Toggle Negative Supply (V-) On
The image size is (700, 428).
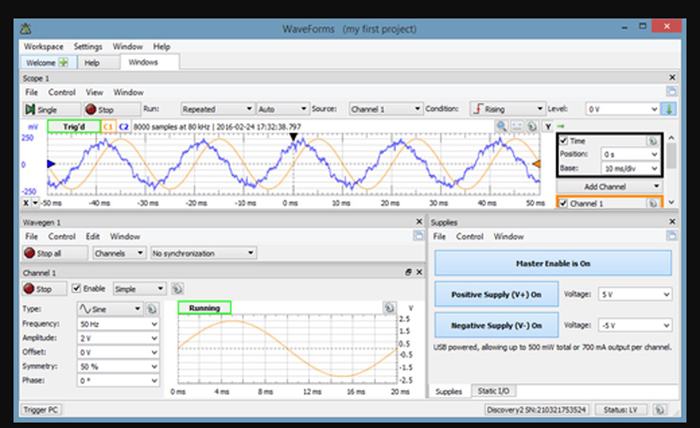tap(496, 325)
